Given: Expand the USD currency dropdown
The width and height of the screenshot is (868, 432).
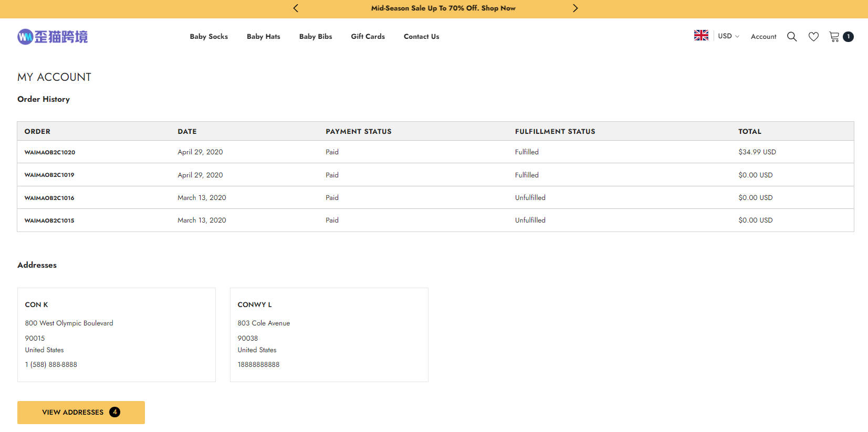Looking at the screenshot, I should pyautogui.click(x=728, y=36).
